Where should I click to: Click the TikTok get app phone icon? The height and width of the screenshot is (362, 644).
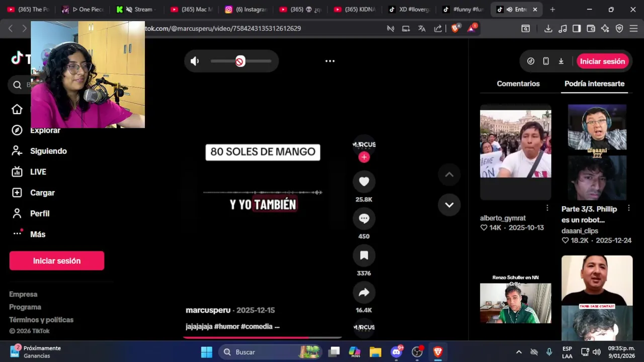[546, 61]
